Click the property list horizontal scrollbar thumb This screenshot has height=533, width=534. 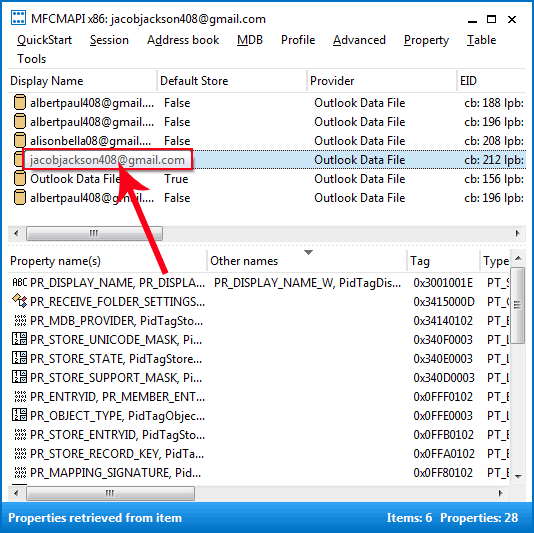click(110, 493)
